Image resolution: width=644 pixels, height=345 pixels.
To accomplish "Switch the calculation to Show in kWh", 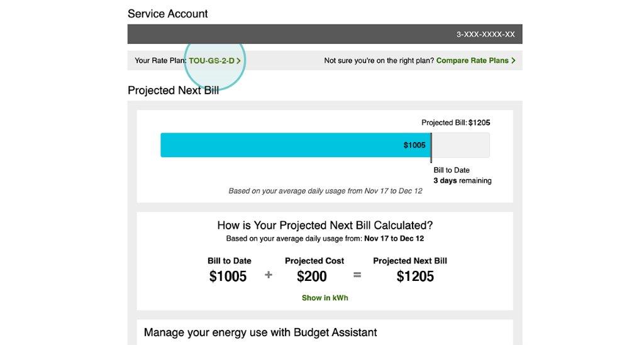I will click(325, 298).
